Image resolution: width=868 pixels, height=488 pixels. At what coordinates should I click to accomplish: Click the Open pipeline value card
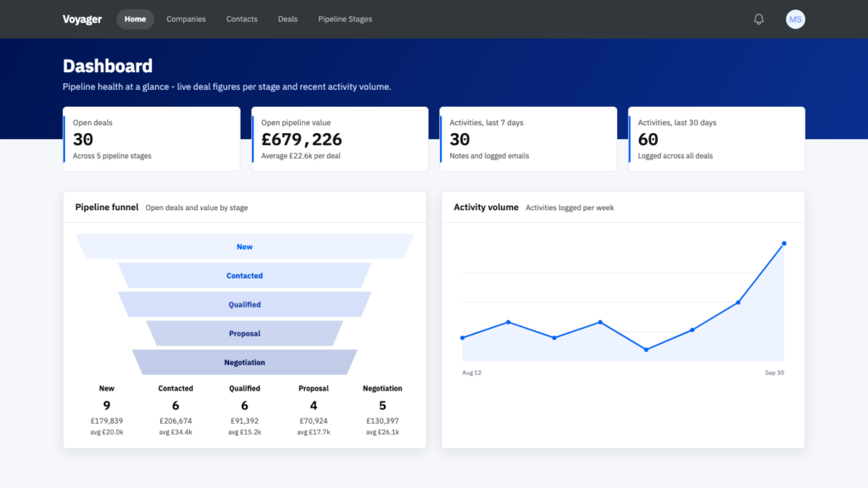pos(340,139)
